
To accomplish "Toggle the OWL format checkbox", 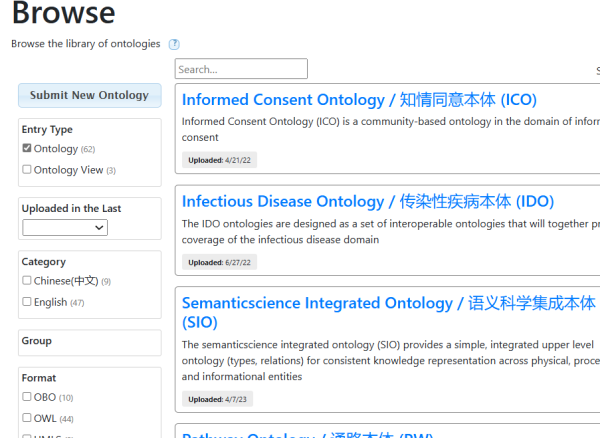I will pos(27,418).
